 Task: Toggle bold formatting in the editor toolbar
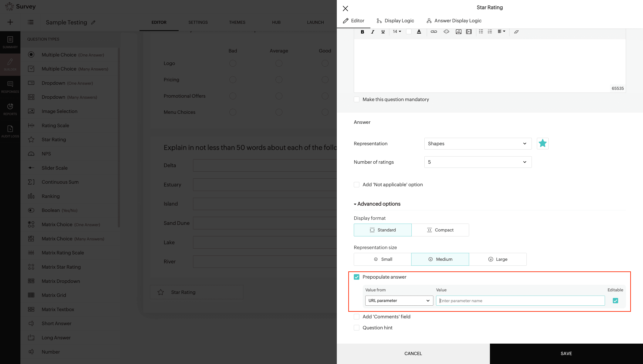tap(362, 32)
